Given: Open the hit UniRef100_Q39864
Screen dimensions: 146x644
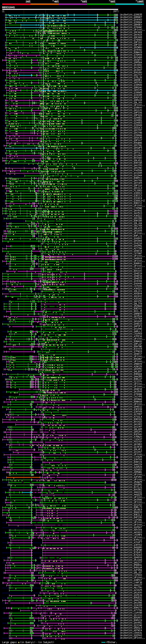Looking at the screenshot, I should pyautogui.click(x=131, y=22).
